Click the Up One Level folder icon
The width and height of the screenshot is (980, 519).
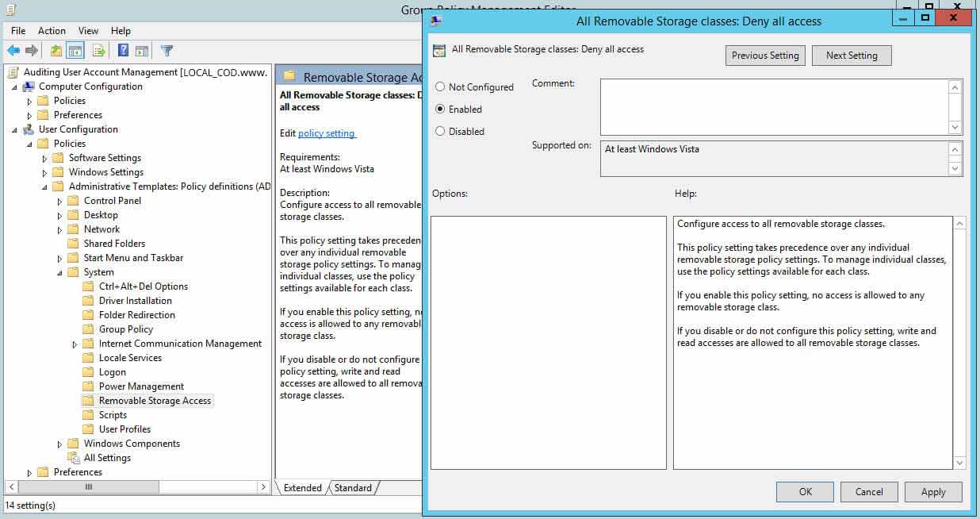coord(56,51)
